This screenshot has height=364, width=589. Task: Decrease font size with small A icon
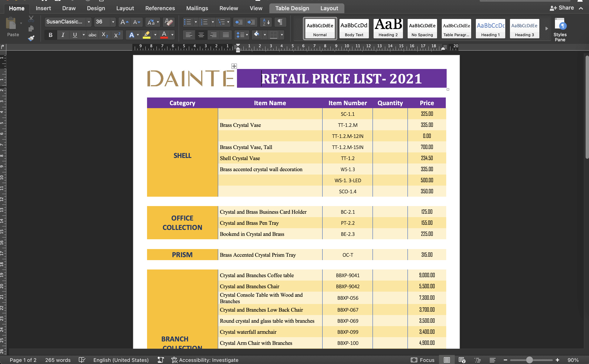click(x=136, y=22)
